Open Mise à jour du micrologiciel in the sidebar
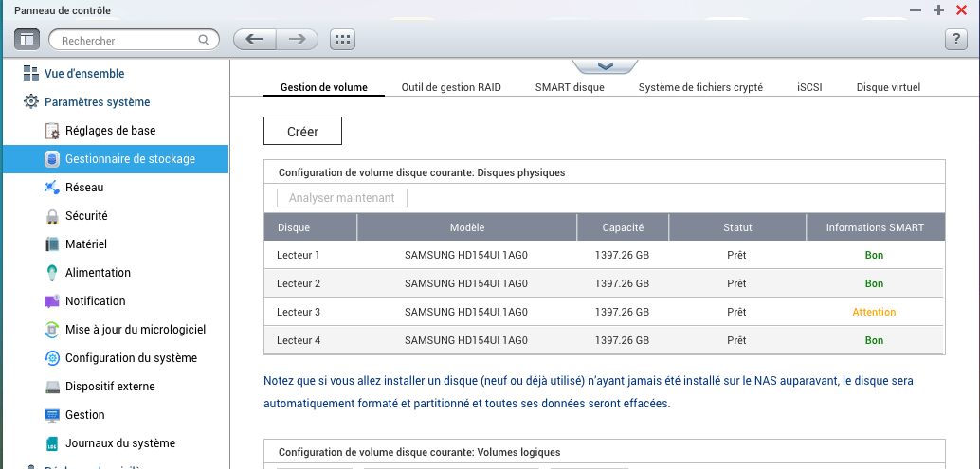The image size is (980, 469). [136, 329]
